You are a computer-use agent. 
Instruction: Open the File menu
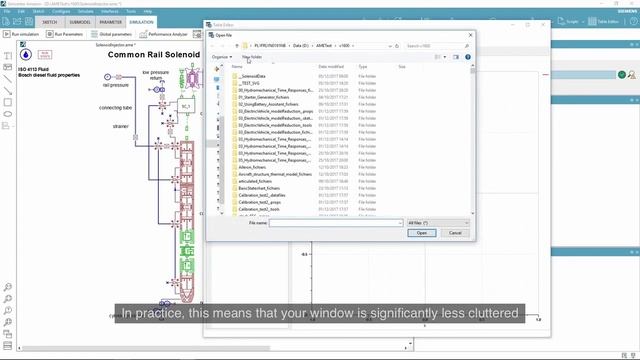coord(7,11)
